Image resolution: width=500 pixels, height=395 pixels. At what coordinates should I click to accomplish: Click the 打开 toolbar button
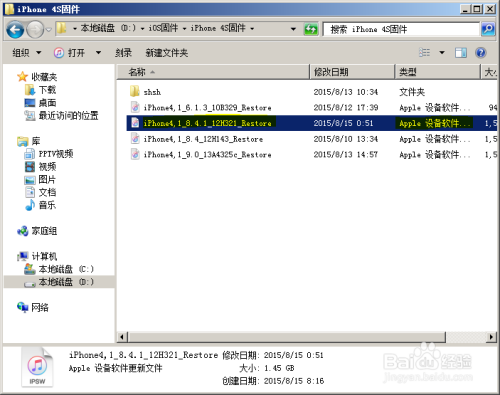[70, 53]
